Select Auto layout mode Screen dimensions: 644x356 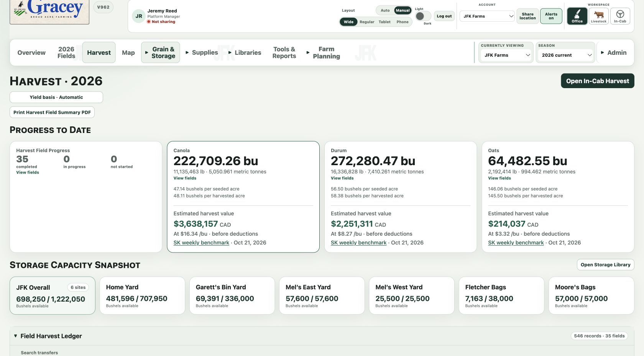pyautogui.click(x=385, y=10)
